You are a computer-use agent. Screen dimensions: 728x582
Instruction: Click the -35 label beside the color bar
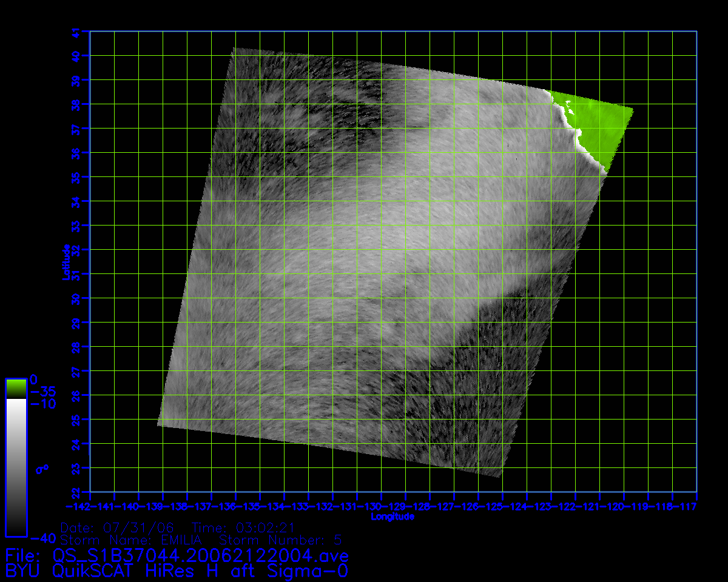tap(42, 391)
